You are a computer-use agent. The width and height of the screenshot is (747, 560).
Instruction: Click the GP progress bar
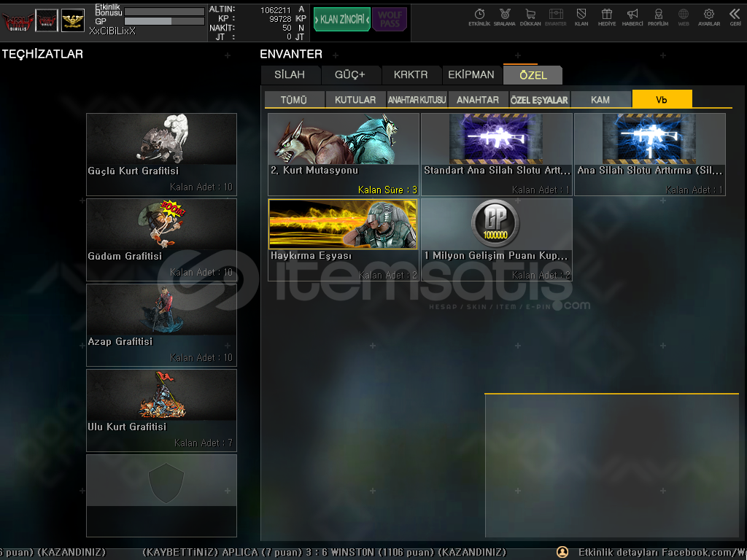click(164, 21)
